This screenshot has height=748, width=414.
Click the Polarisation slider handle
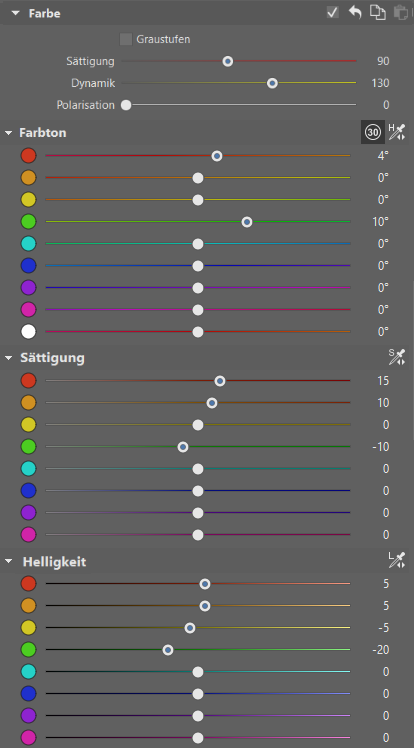pos(126,105)
